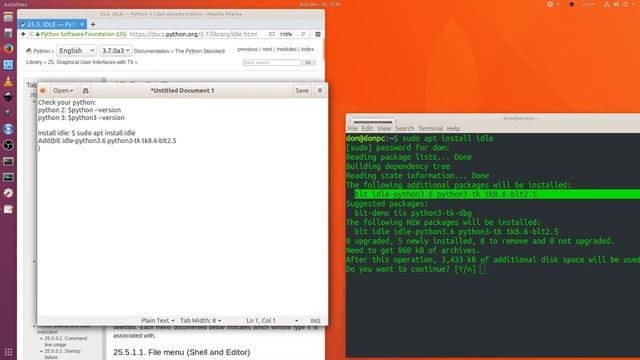Follow the Documentation breadcrumb link

click(x=151, y=51)
